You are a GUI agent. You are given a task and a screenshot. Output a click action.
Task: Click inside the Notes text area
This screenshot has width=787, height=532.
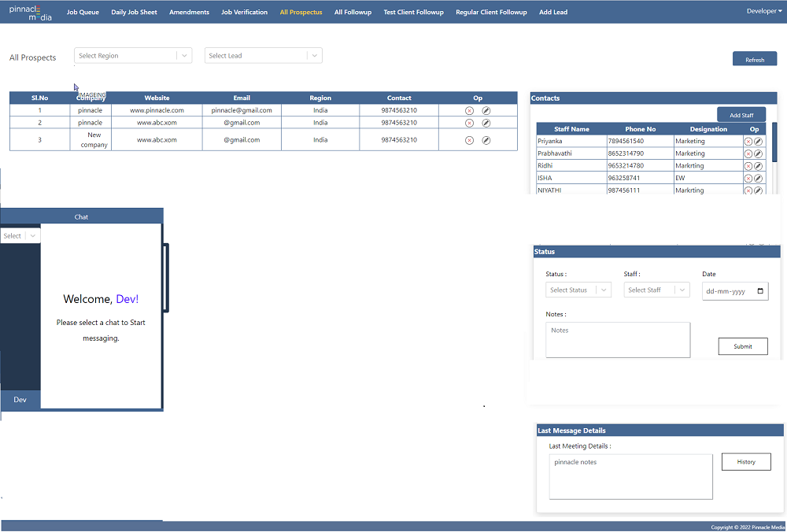pyautogui.click(x=618, y=340)
